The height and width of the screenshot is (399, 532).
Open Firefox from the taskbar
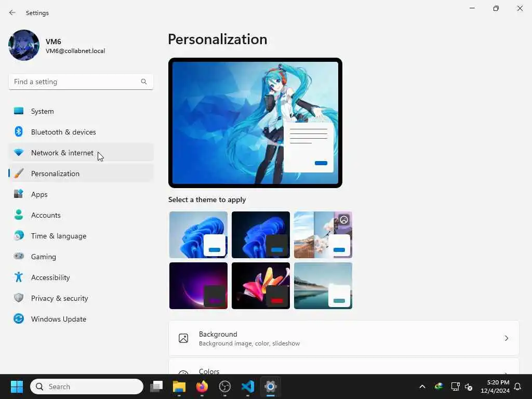click(x=202, y=387)
